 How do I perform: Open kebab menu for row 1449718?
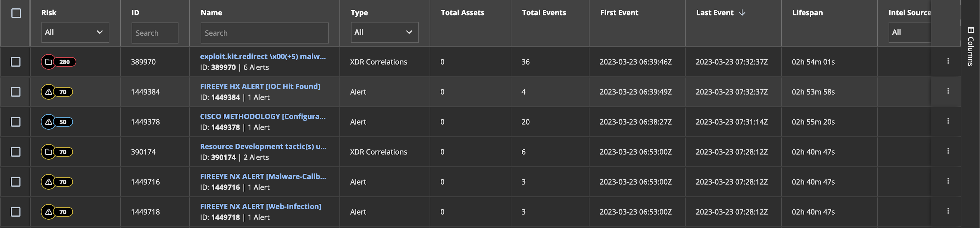click(x=948, y=211)
